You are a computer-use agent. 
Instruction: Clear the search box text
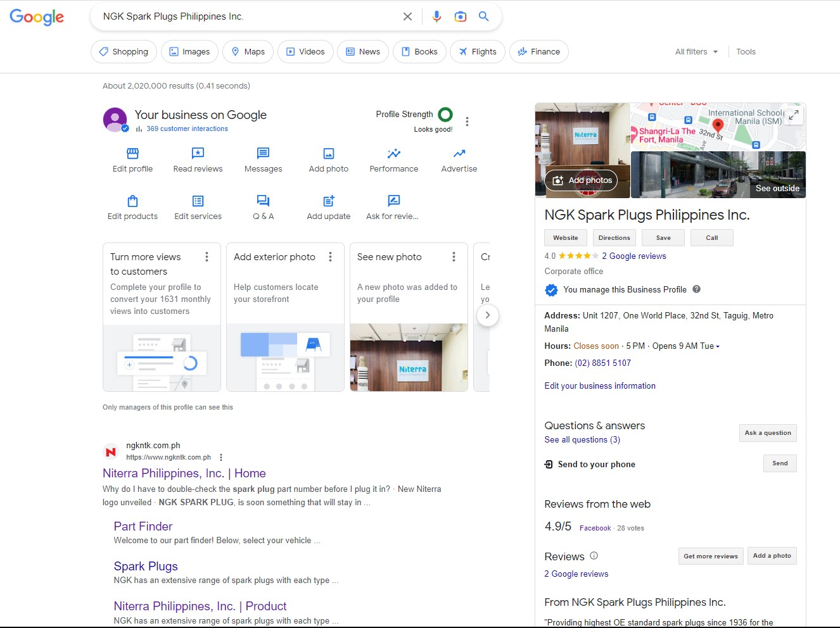(x=407, y=16)
